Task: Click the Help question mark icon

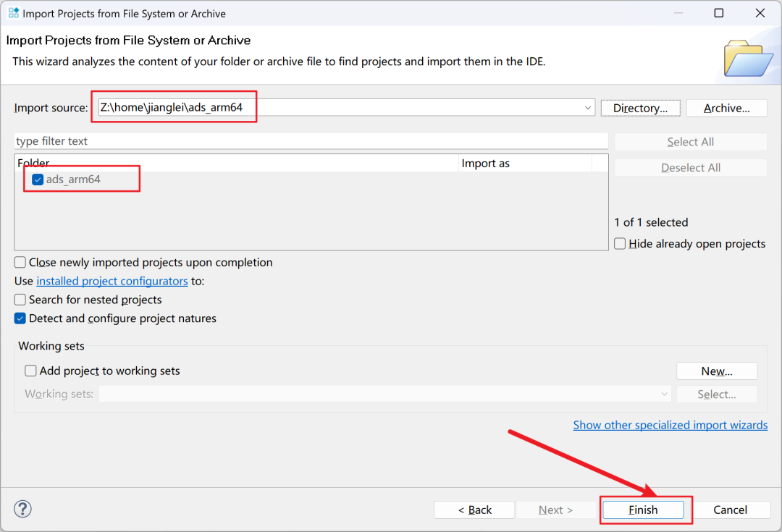Action: (22, 509)
